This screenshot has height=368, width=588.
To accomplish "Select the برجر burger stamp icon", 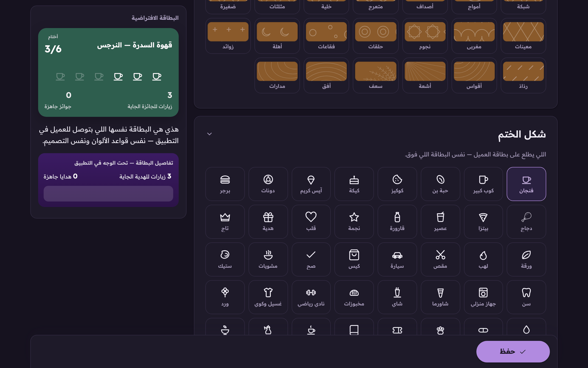I will point(225,184).
